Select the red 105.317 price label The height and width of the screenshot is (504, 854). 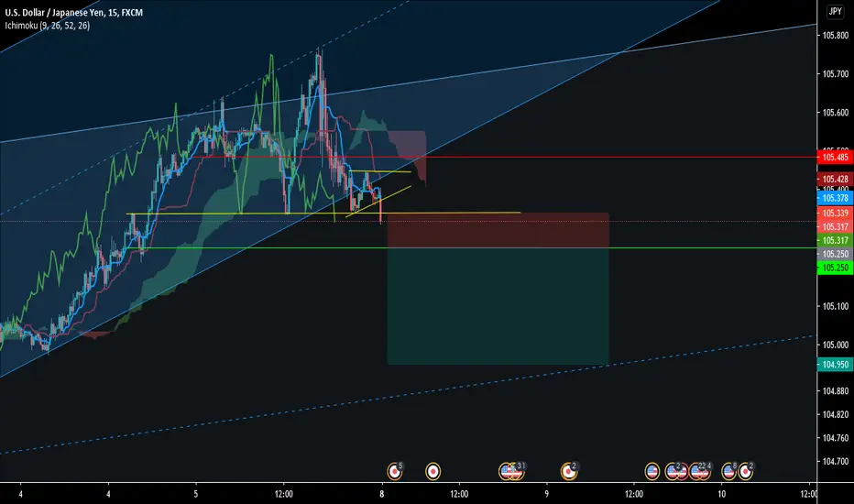point(836,226)
